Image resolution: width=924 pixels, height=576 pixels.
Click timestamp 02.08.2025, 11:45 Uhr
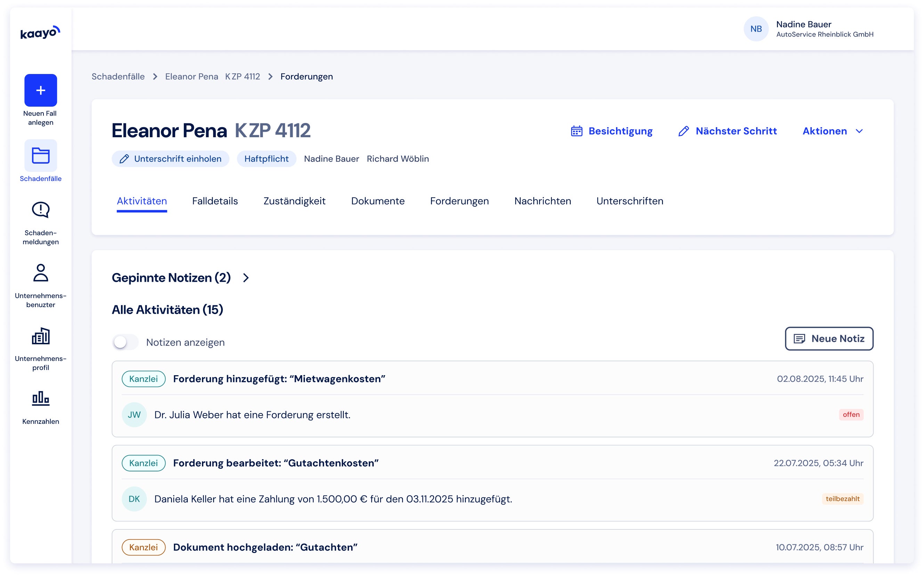[x=820, y=379]
